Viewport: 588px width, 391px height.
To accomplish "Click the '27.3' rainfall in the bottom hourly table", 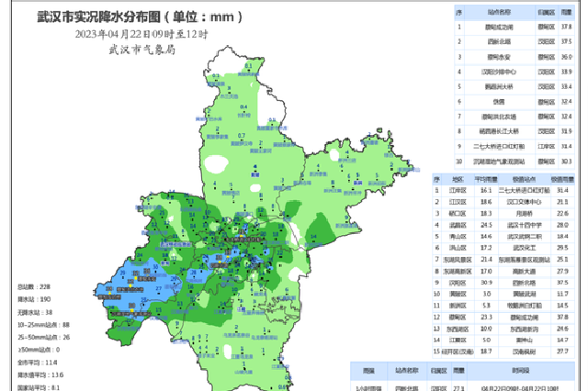I will point(459,388).
